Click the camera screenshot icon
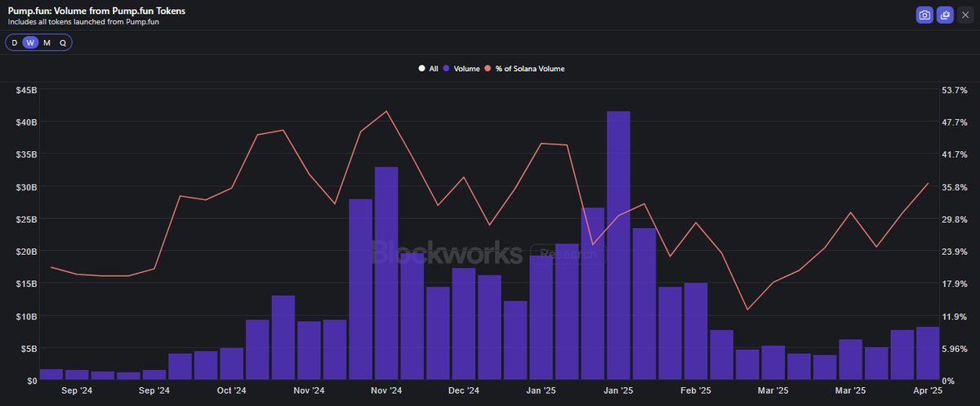 [924, 15]
